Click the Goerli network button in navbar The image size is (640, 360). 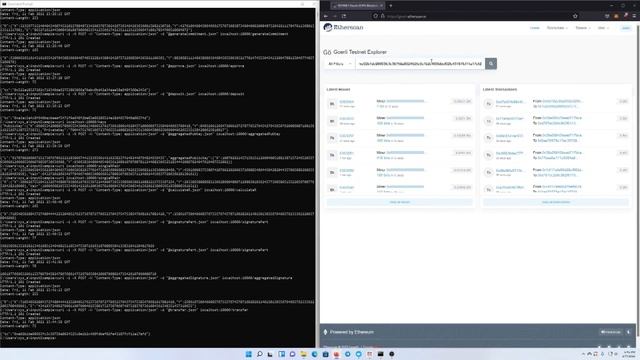tap(625, 28)
